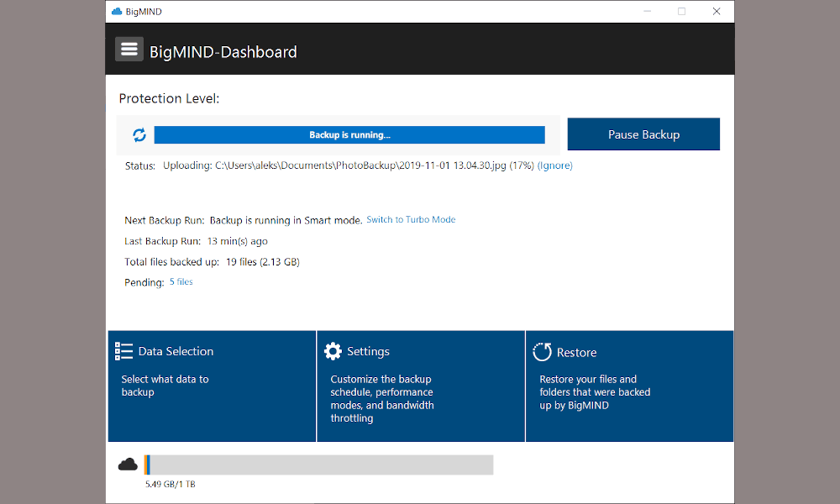Pause the running backup
This screenshot has height=504, width=840.
[x=643, y=134]
